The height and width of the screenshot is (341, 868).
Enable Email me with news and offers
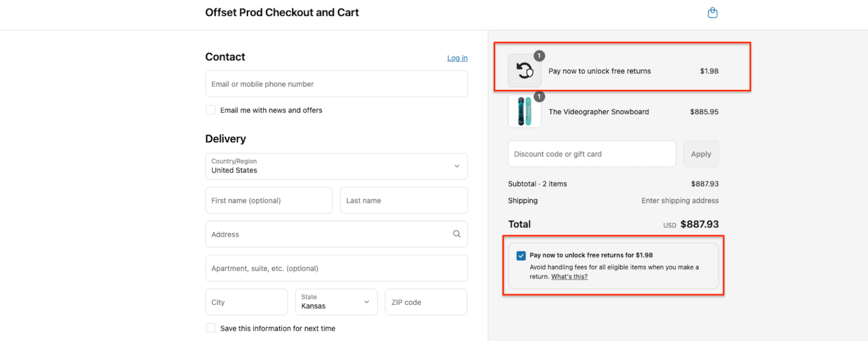coord(211,110)
